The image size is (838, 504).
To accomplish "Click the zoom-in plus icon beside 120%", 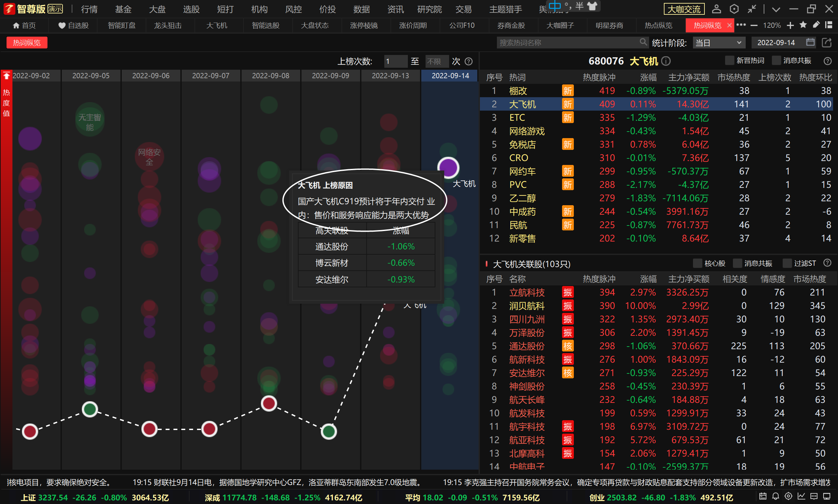I will (791, 26).
